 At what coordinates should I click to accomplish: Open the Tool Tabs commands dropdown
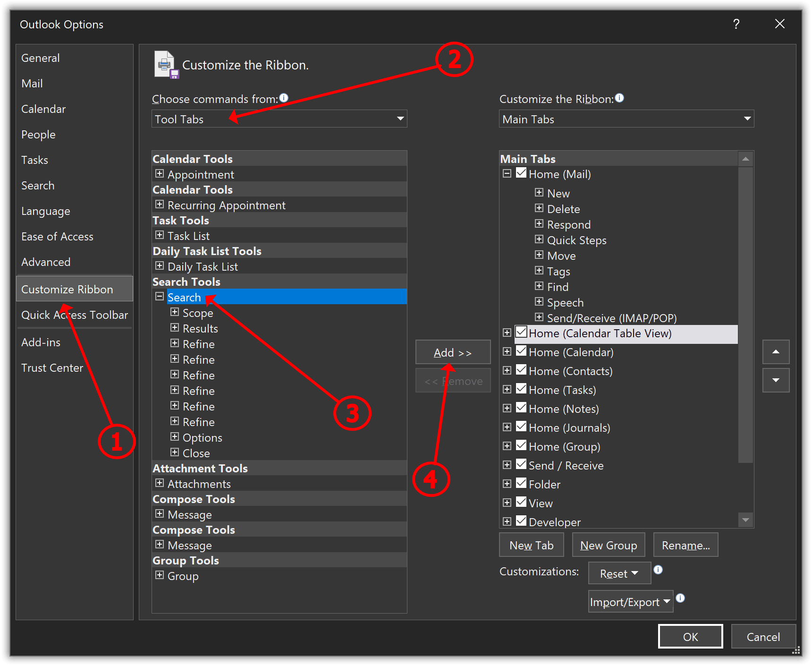pyautogui.click(x=279, y=119)
